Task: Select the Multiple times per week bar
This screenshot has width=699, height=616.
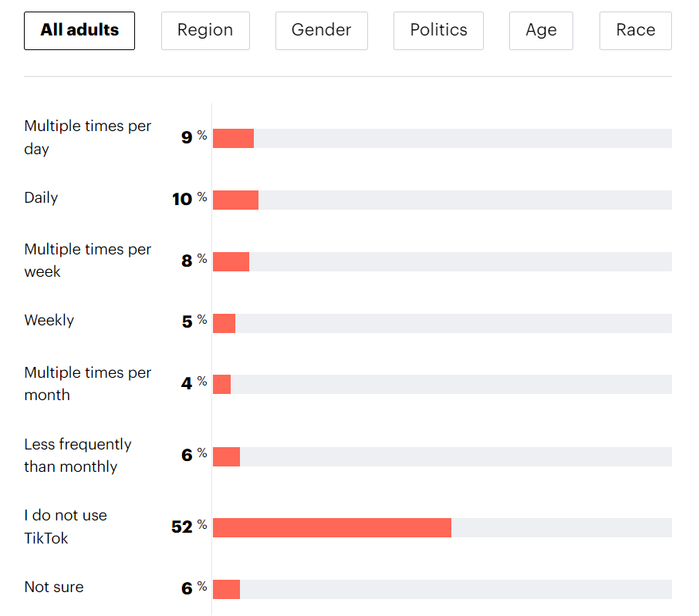Action: coord(231,261)
